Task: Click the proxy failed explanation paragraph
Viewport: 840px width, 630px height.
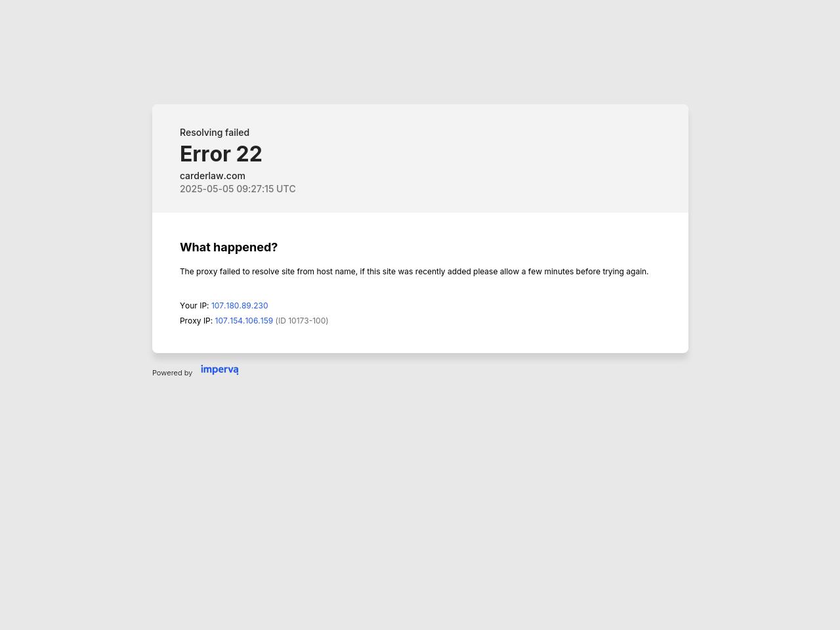Action: point(414,272)
